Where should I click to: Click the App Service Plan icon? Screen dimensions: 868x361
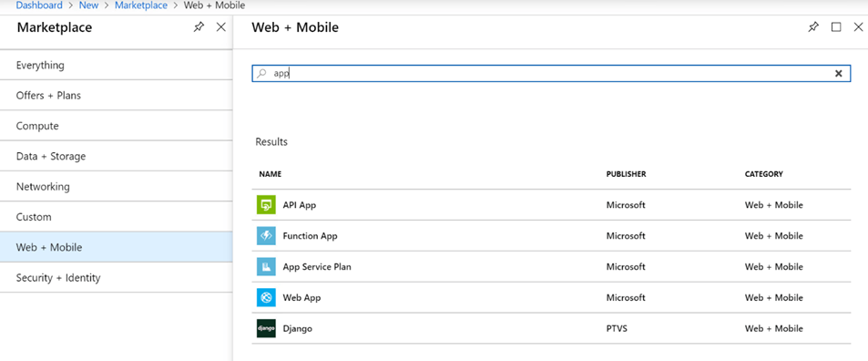pyautogui.click(x=266, y=267)
